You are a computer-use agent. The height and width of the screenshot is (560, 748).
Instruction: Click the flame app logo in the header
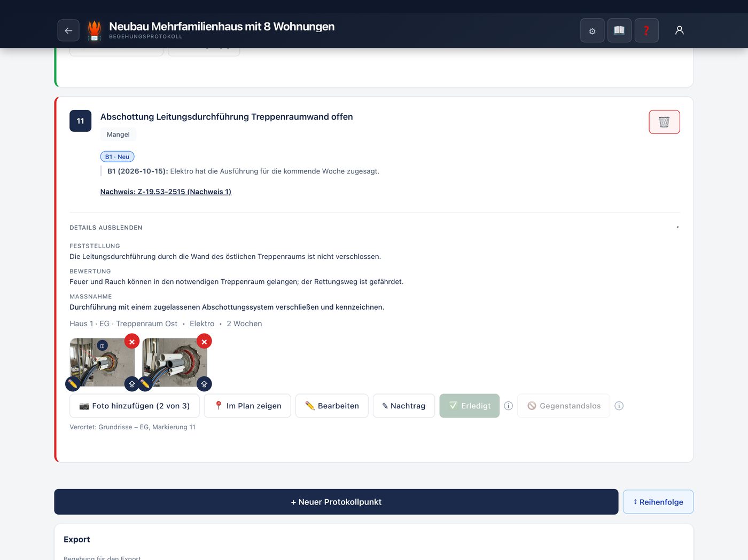pyautogui.click(x=95, y=30)
